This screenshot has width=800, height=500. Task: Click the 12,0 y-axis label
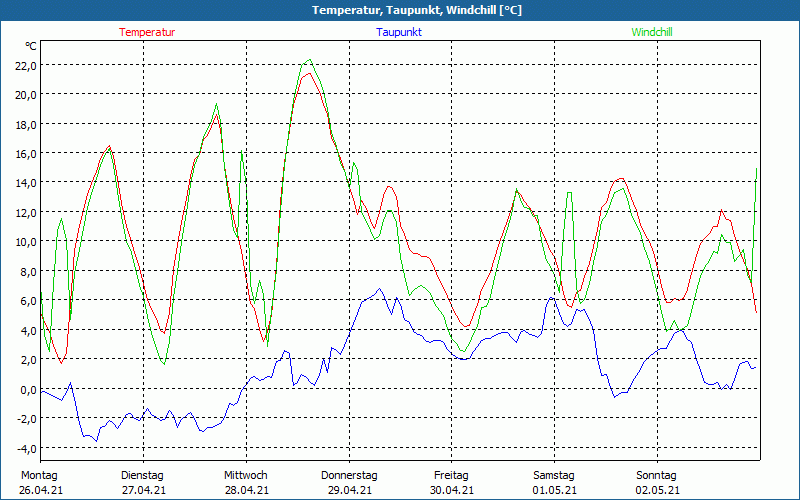(25, 212)
